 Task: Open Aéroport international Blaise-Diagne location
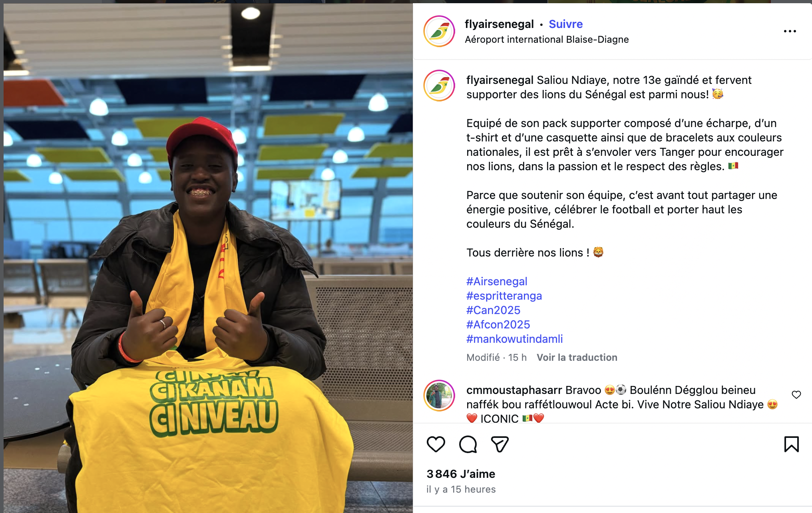tap(547, 40)
